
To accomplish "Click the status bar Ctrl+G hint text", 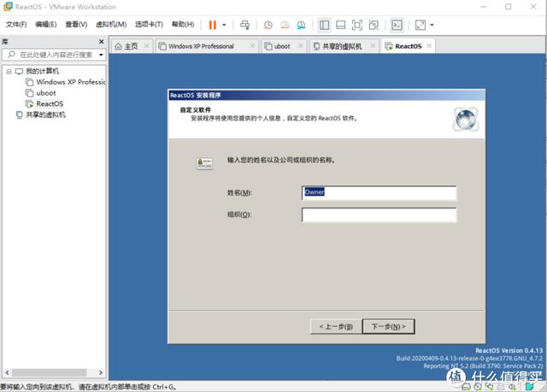I will (x=88, y=387).
